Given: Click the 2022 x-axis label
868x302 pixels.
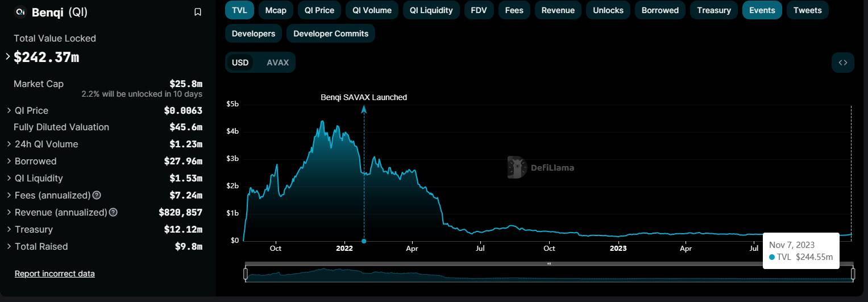Looking at the screenshot, I should coord(344,249).
